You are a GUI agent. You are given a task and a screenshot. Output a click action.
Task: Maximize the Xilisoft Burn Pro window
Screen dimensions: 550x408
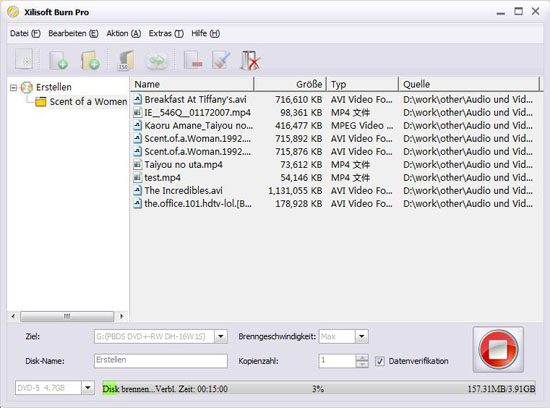tap(518, 12)
